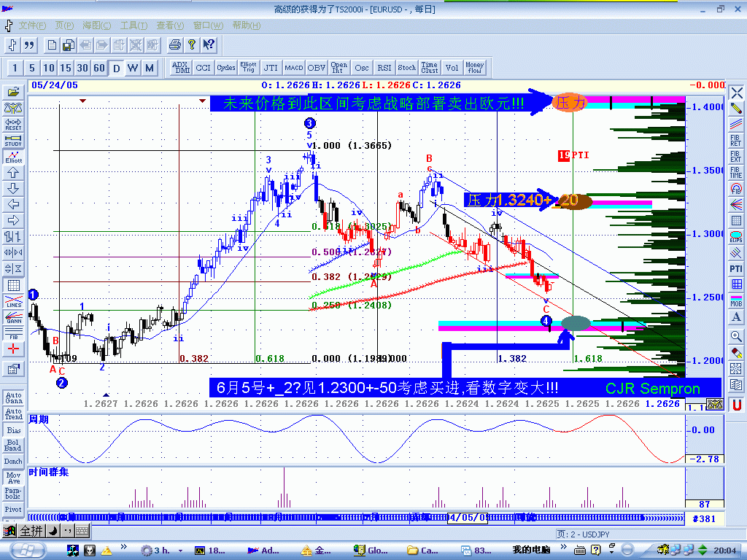Toggle the CCI indicator
The width and height of the screenshot is (747, 560).
click(203, 68)
